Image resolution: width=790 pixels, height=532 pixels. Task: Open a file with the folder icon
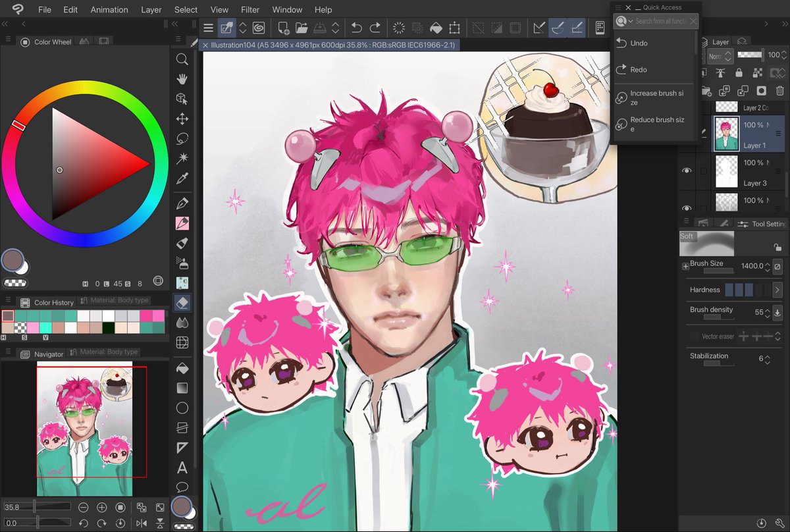click(x=302, y=28)
